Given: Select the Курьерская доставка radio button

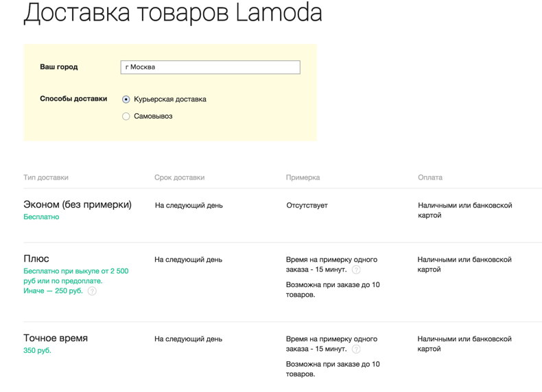Looking at the screenshot, I should coord(126,99).
